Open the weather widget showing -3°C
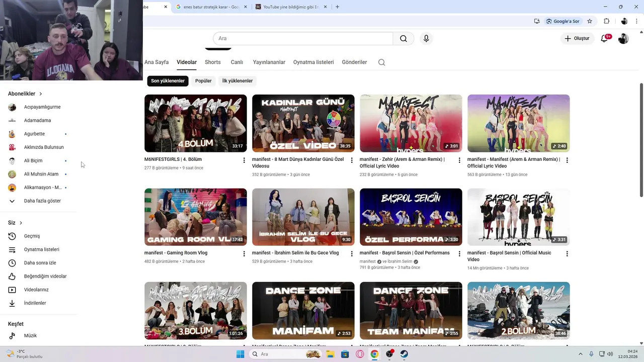 pos(24,354)
